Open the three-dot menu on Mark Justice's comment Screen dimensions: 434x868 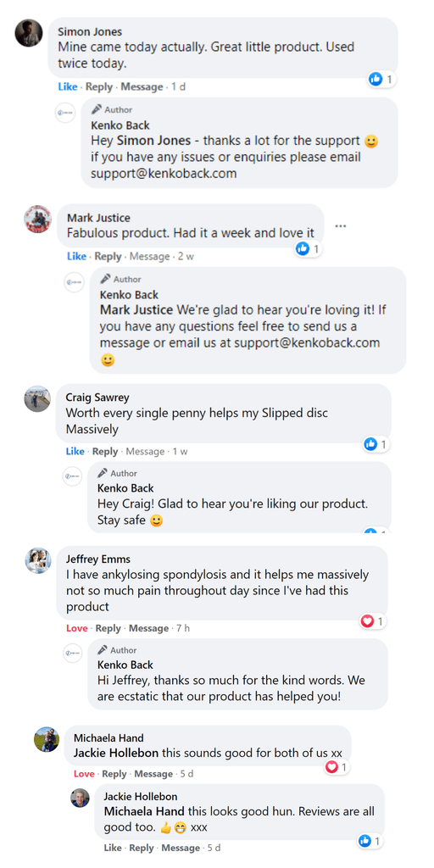tap(341, 225)
